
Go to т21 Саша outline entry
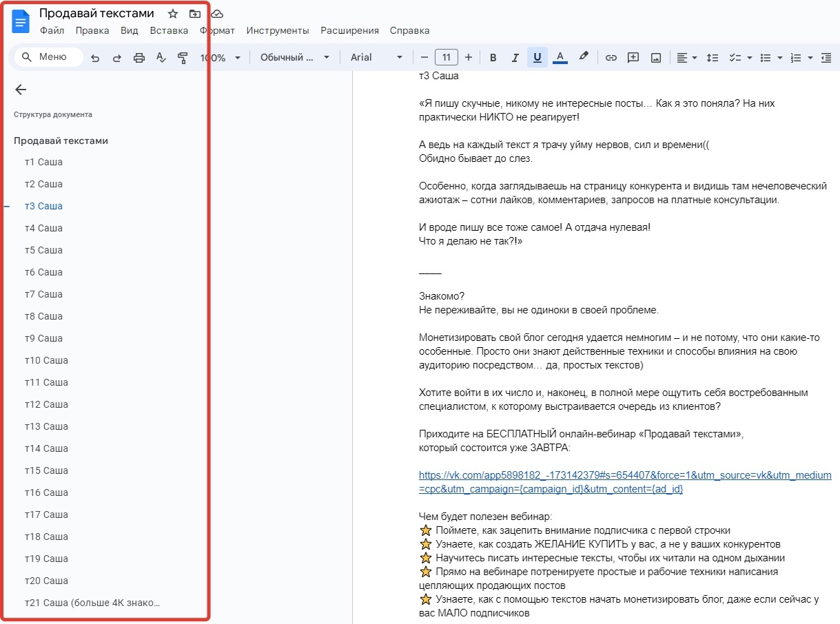pos(92,603)
